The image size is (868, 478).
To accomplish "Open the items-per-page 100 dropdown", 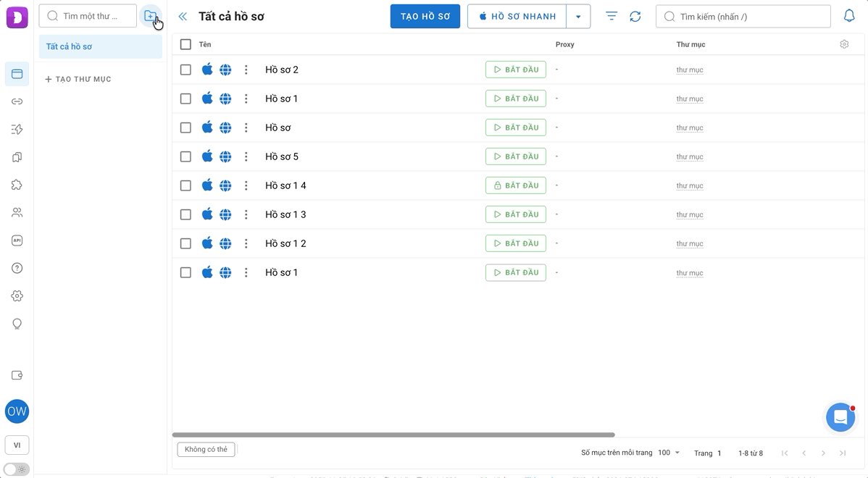I will [669, 453].
